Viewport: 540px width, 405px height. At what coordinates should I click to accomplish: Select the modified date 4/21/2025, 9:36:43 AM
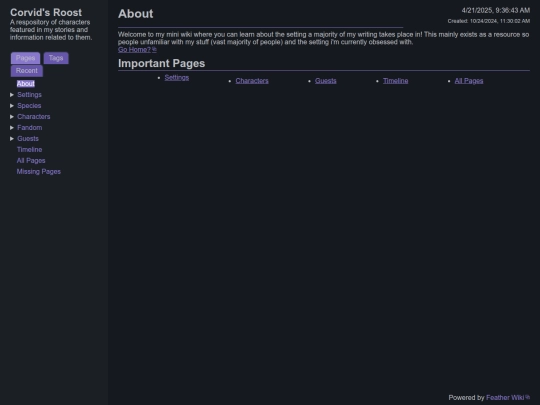click(496, 11)
